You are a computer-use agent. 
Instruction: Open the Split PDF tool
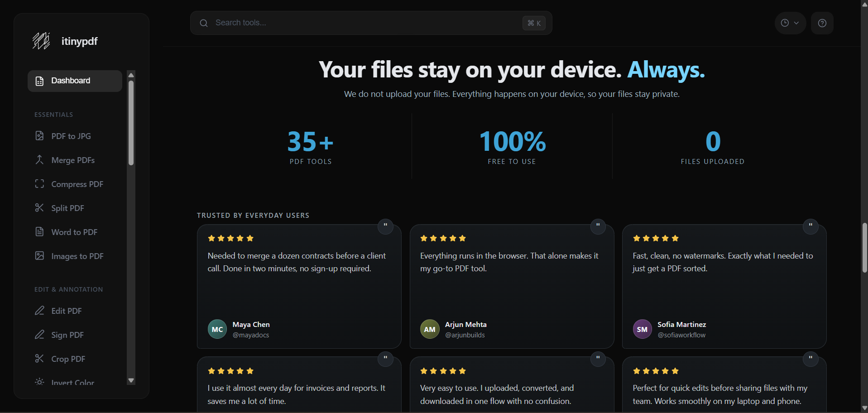(x=67, y=208)
